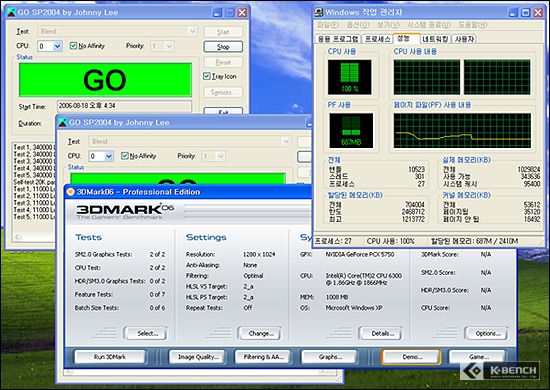
Task: Click the Reset button in back SP2004 window
Action: pyautogui.click(x=223, y=62)
